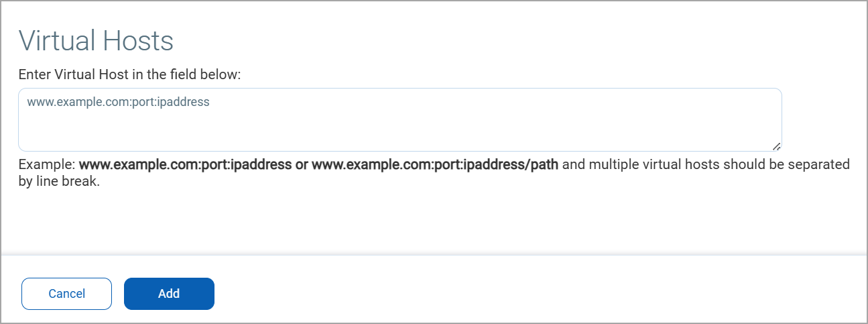868x324 pixels.
Task: Click the word 'Virtual' in the title
Action: point(56,41)
